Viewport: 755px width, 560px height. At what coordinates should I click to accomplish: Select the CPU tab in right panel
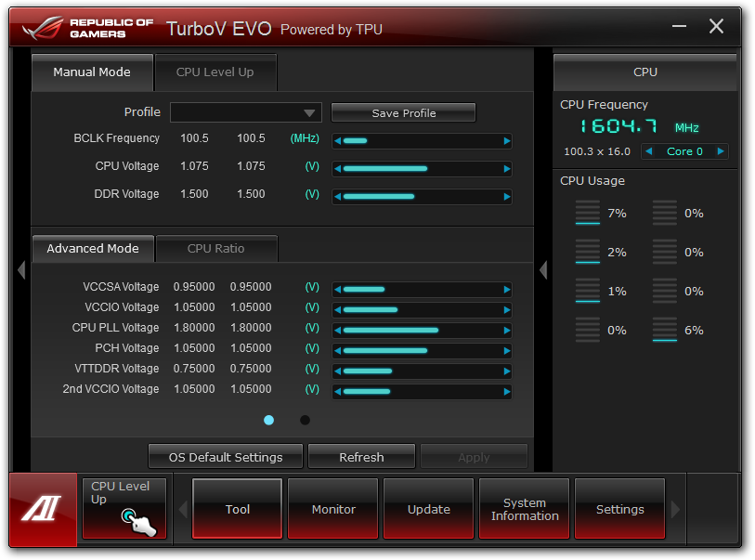645,72
